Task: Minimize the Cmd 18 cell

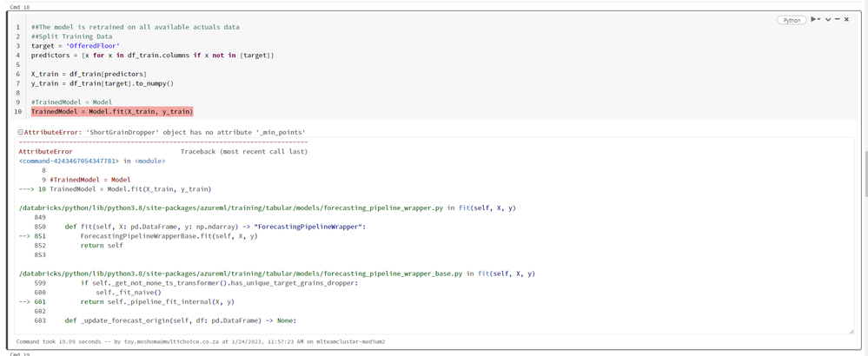Action: click(x=838, y=19)
